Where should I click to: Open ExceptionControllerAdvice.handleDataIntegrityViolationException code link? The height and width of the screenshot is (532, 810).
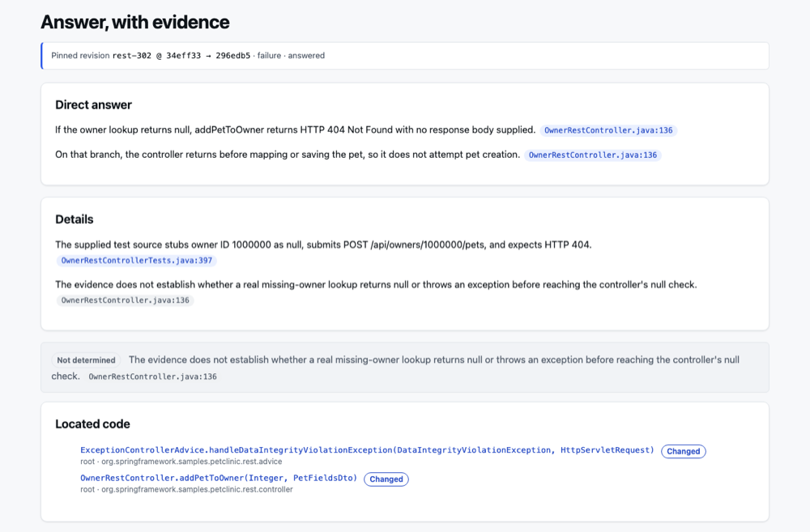coord(367,450)
